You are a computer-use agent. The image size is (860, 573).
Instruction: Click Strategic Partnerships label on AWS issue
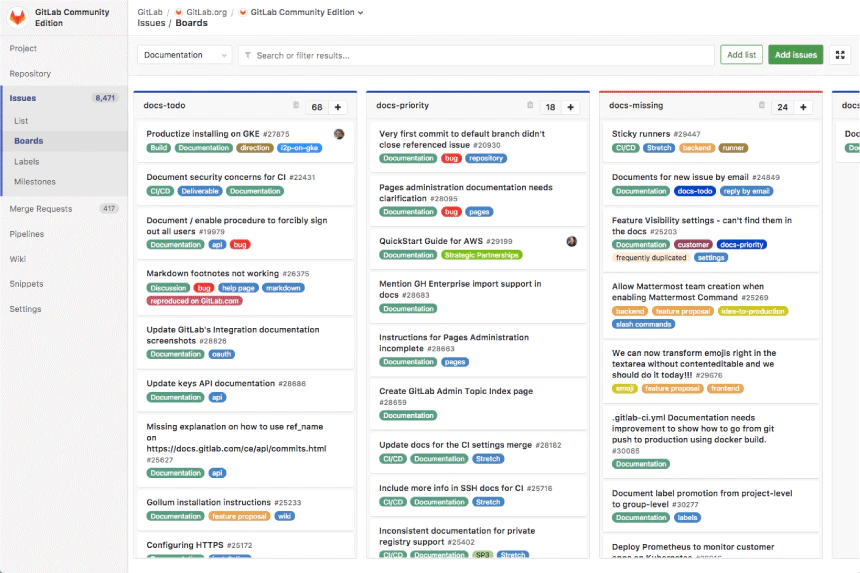coord(482,255)
